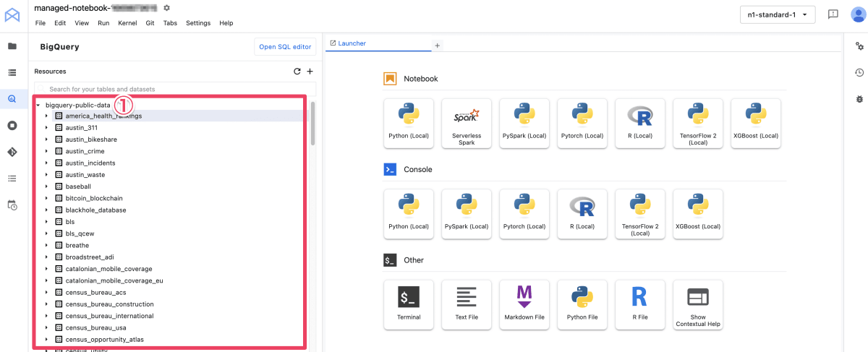This screenshot has width=868, height=352.
Task: Expand the census_bureau_acs dataset
Action: pyautogui.click(x=46, y=292)
